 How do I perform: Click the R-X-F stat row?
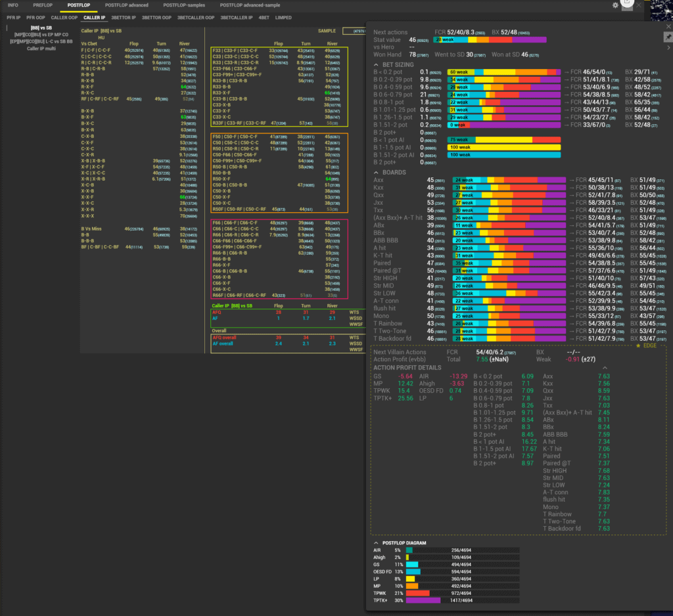pyautogui.click(x=139, y=87)
